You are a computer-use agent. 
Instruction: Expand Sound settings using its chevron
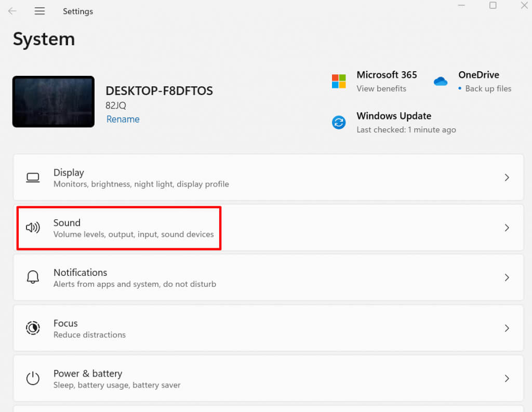507,228
